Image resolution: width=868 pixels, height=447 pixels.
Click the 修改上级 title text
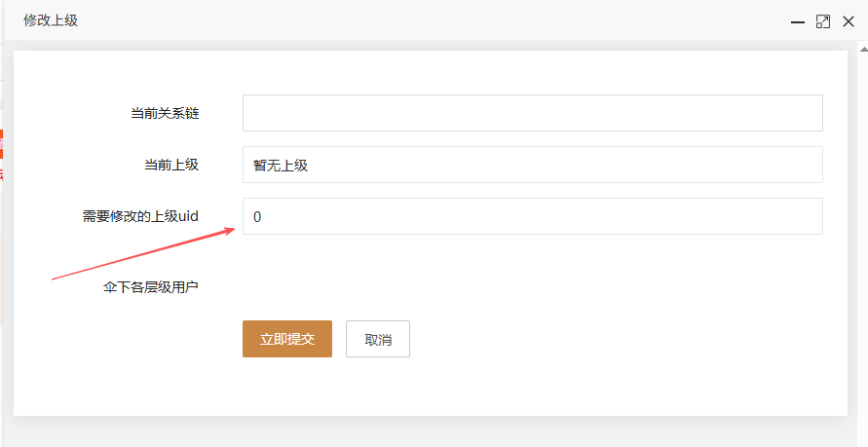51,20
